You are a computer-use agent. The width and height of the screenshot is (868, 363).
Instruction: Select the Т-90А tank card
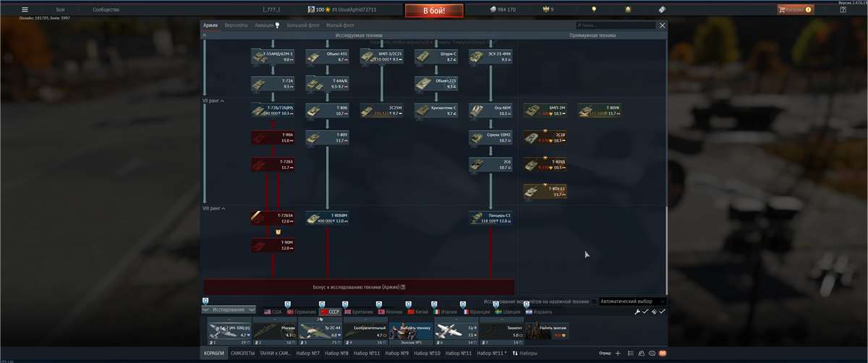(271, 137)
